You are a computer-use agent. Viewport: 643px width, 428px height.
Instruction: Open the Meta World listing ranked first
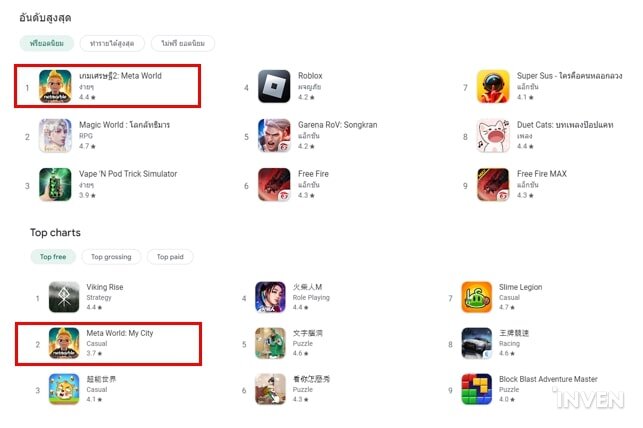107,86
